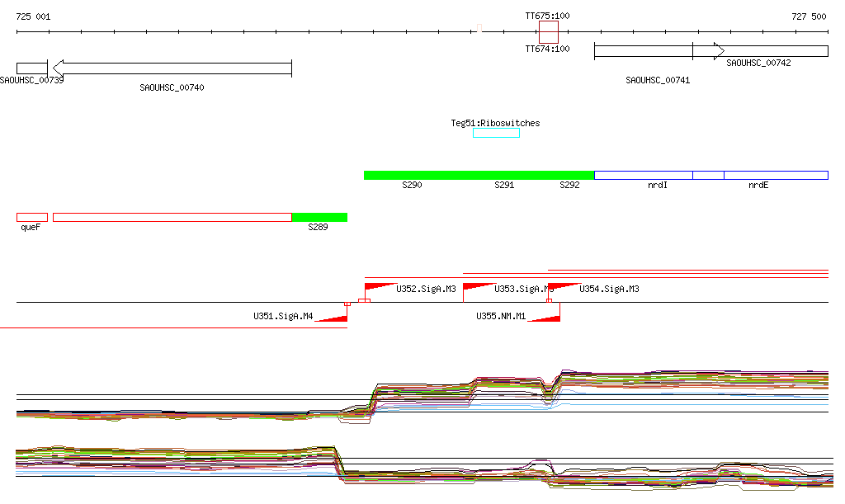Click the SAOUHSC_00741 text label
The height and width of the screenshot is (504, 845).
pyautogui.click(x=658, y=80)
